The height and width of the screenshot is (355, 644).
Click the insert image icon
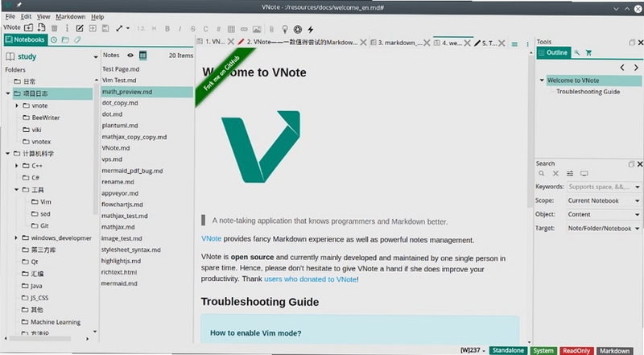coord(257,29)
